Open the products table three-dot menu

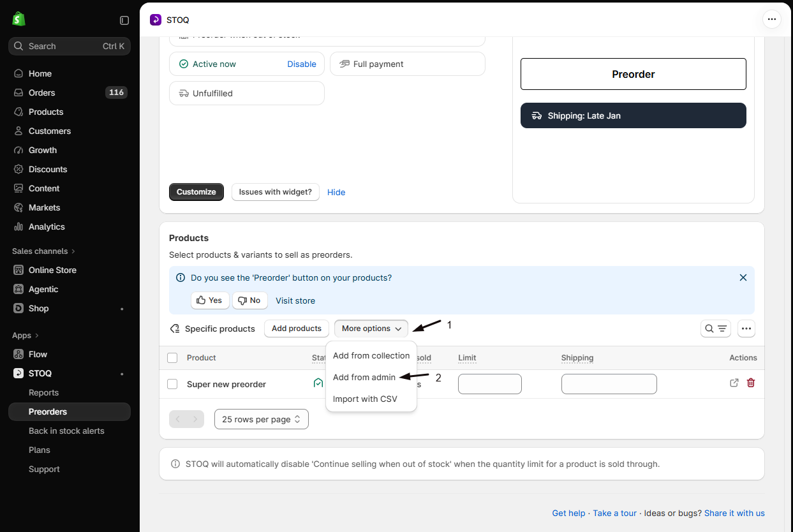click(x=746, y=329)
